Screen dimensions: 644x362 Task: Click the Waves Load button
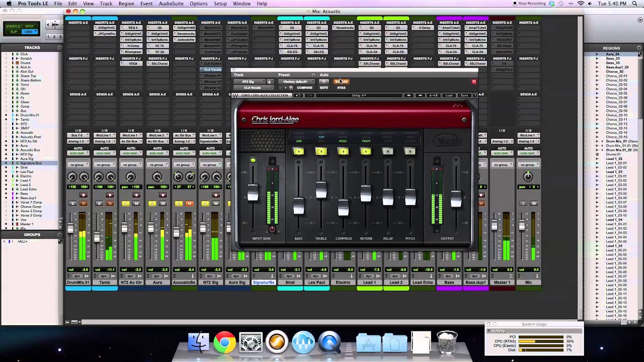click(x=449, y=96)
